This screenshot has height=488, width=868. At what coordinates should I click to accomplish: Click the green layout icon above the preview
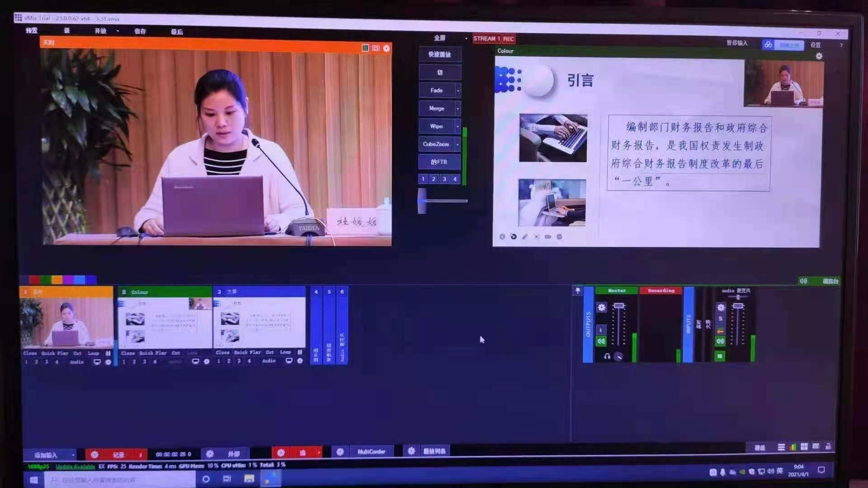[365, 48]
